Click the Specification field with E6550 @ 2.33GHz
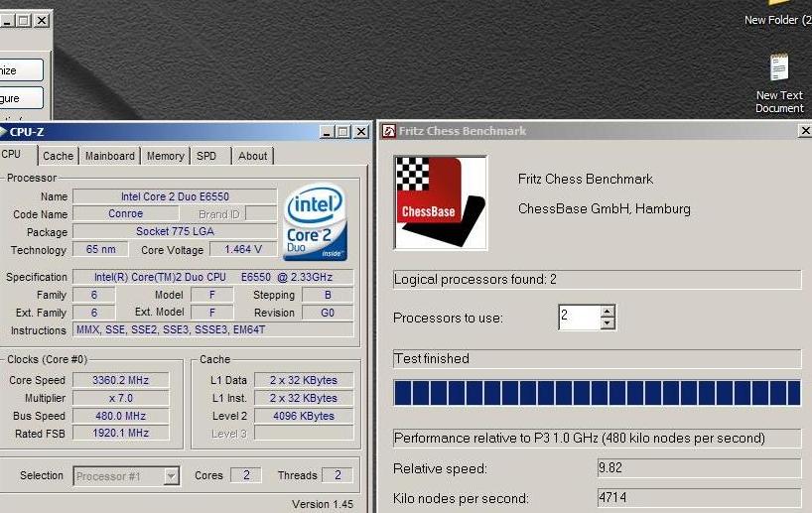This screenshot has height=513, width=812. [x=213, y=277]
